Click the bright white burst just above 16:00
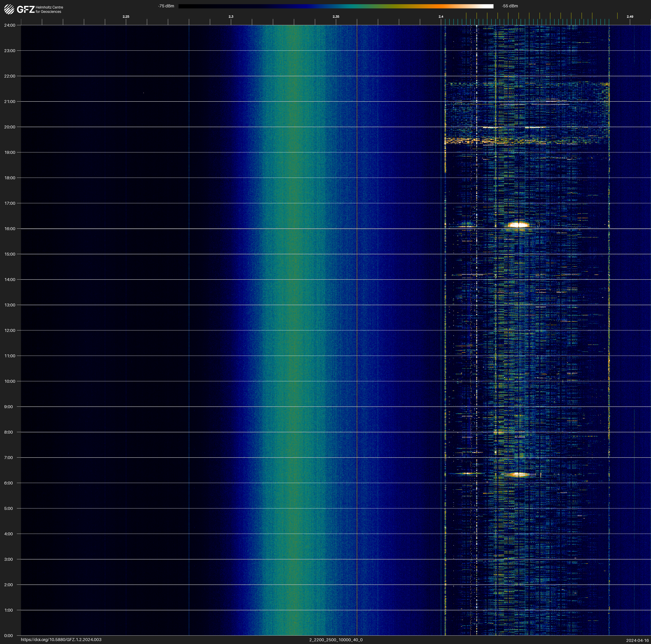651x644 pixels. coord(518,225)
